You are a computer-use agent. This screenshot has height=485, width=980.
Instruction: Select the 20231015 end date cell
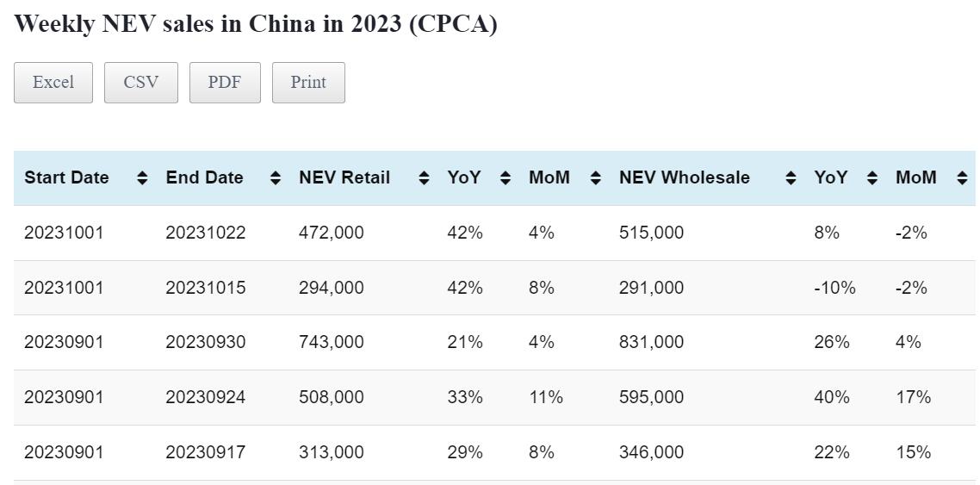click(x=206, y=288)
